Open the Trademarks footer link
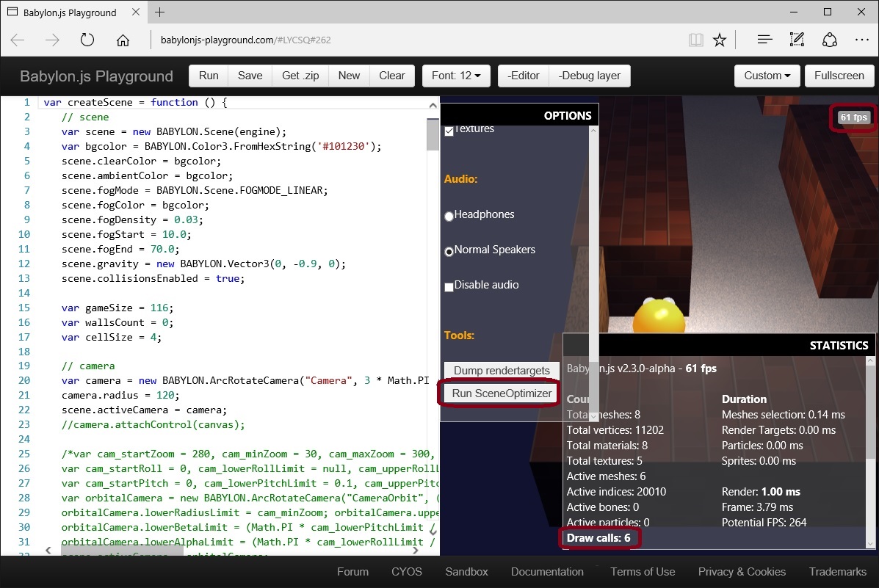The image size is (879, 588). [x=838, y=572]
